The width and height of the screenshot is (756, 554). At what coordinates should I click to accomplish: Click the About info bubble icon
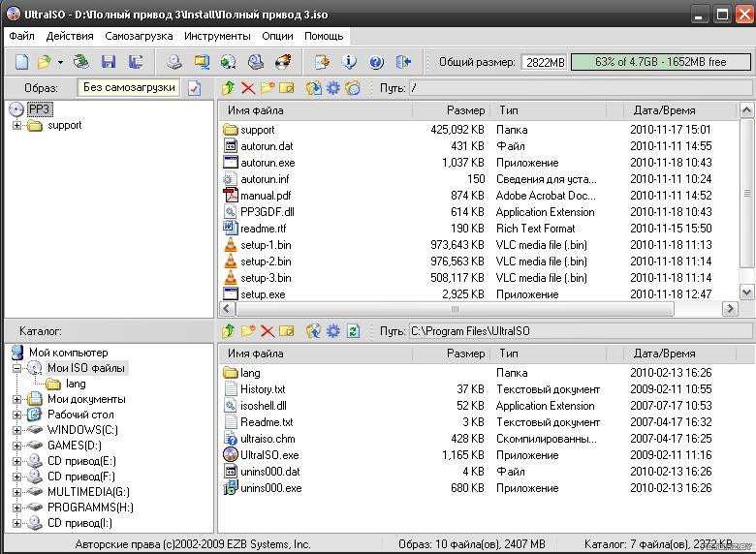tap(349, 62)
